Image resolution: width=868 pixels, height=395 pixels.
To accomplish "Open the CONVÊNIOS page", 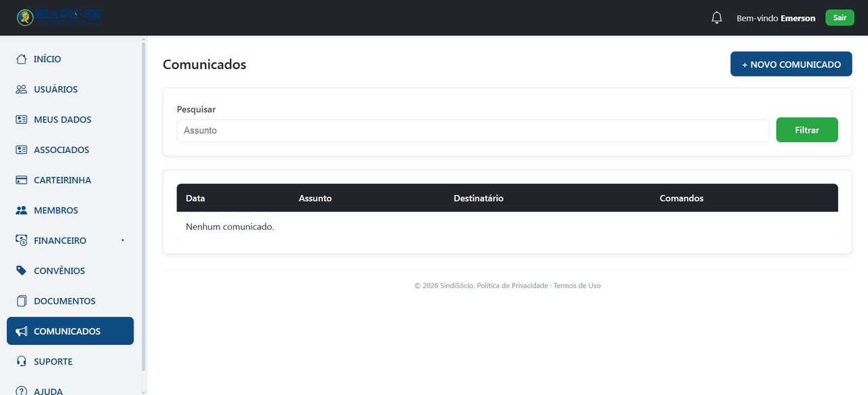I will [x=71, y=271].
